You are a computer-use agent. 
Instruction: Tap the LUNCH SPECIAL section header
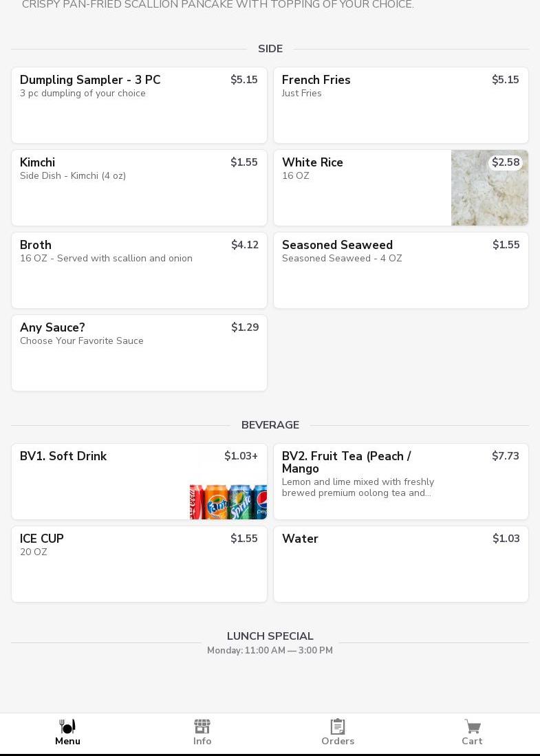(x=270, y=636)
